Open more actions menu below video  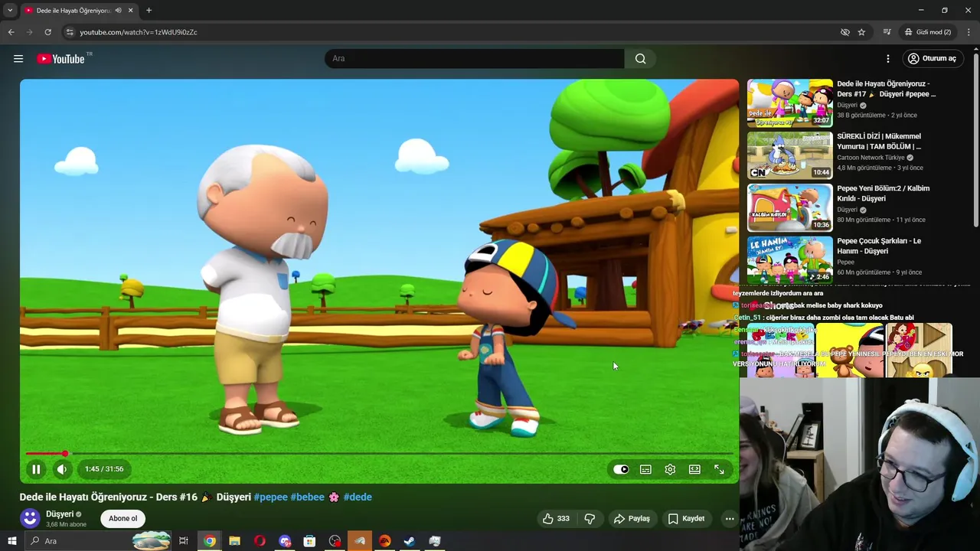pyautogui.click(x=730, y=518)
